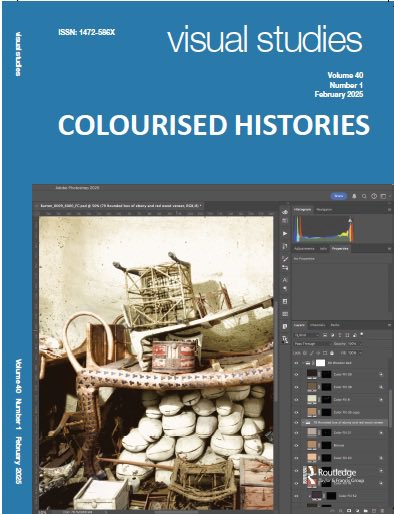Open the round Discover help icon
This screenshot has width=394, height=514.
point(374,196)
